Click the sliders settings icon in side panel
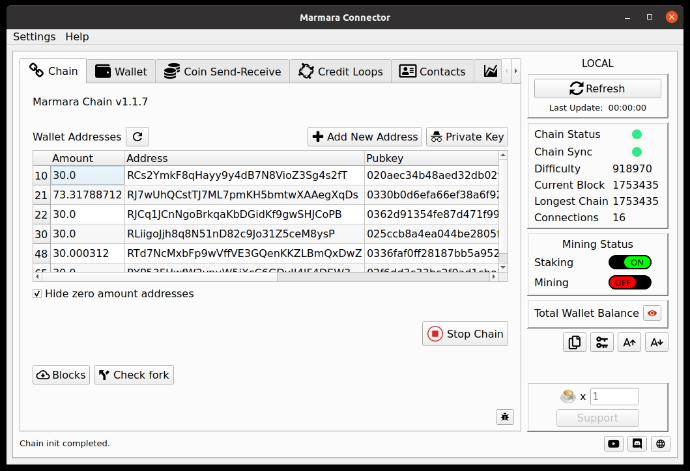This screenshot has width=690, height=471. pos(601,343)
